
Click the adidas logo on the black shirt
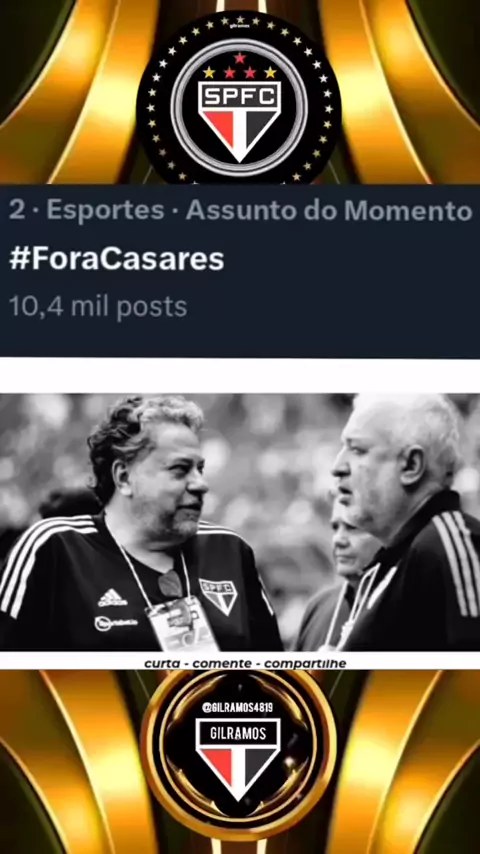pos(112,598)
